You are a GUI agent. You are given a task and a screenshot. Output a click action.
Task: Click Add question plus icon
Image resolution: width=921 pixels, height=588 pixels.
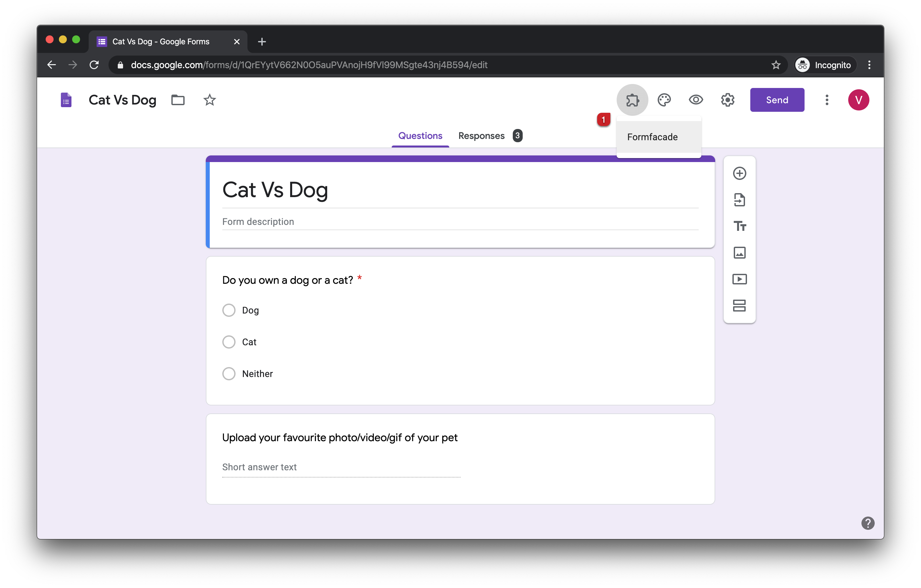point(739,173)
